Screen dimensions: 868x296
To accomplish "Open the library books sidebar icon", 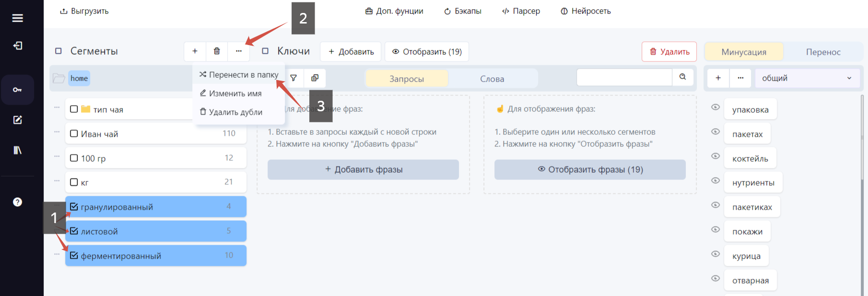I will tap(17, 150).
